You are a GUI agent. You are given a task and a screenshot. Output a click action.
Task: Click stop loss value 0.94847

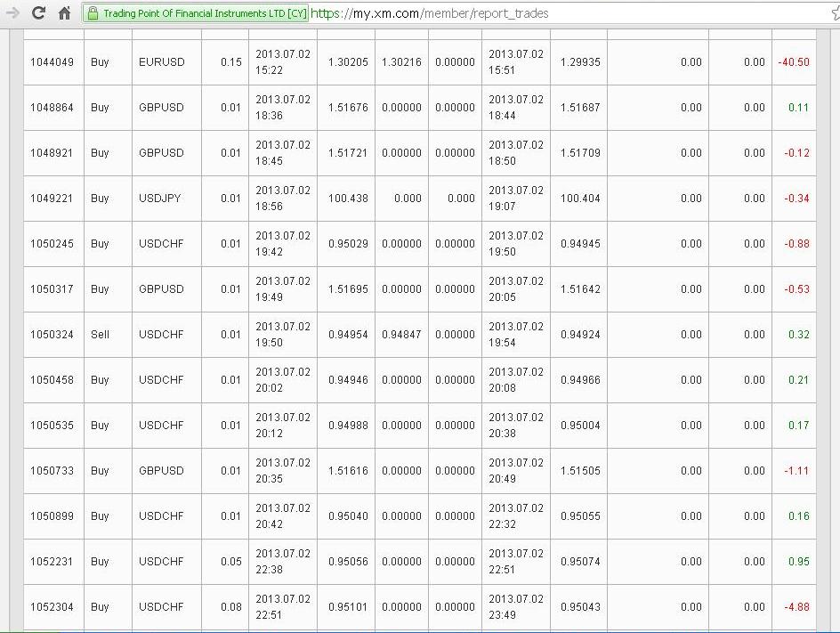coord(402,335)
